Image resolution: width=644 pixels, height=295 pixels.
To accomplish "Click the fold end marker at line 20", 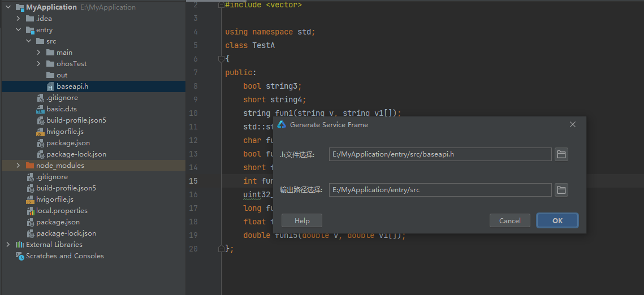I will pyautogui.click(x=222, y=249).
